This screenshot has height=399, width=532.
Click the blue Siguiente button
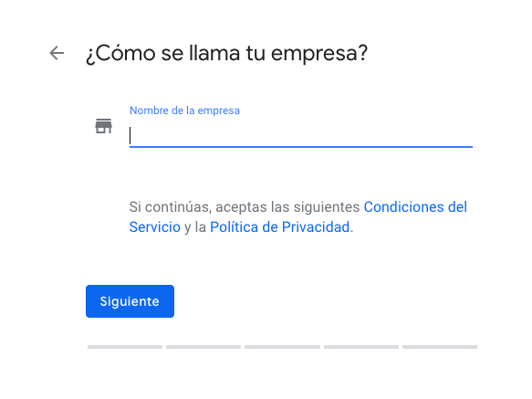[x=130, y=301]
